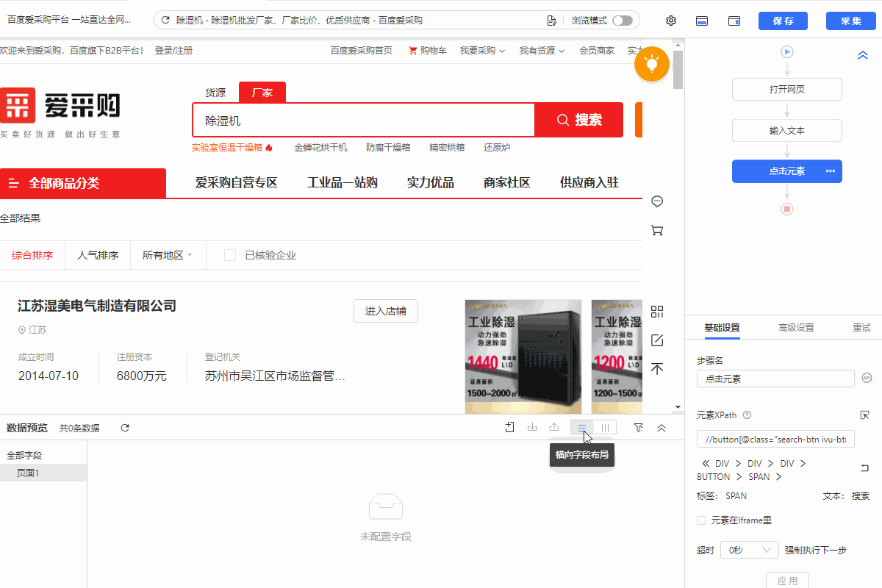
Task: Toggle right panel layout icon
Action: (734, 21)
